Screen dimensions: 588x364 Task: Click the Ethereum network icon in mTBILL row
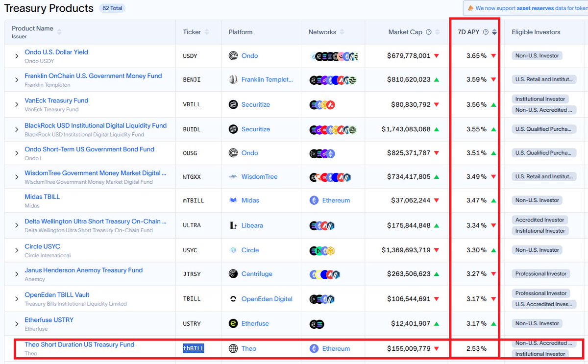(x=314, y=200)
